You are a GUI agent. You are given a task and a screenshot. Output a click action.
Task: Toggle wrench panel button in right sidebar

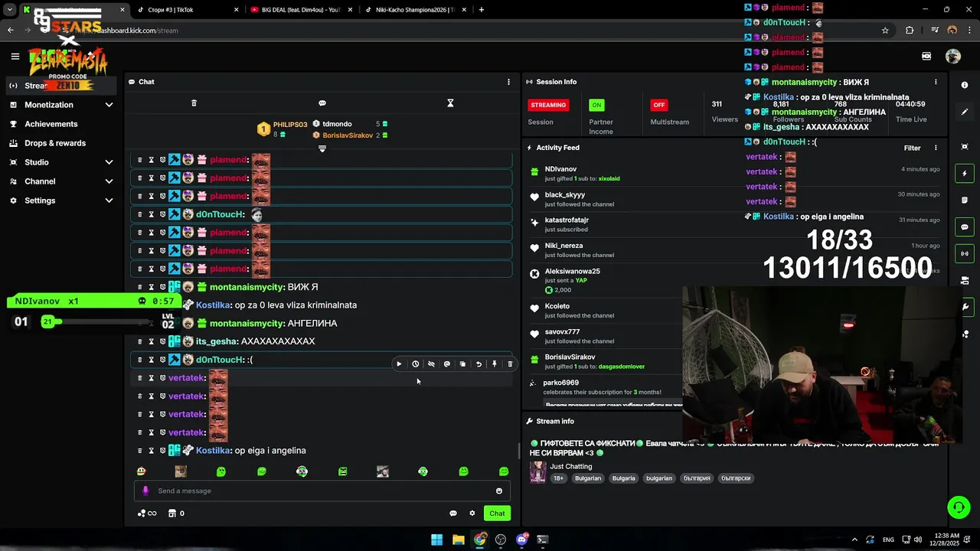click(x=965, y=307)
